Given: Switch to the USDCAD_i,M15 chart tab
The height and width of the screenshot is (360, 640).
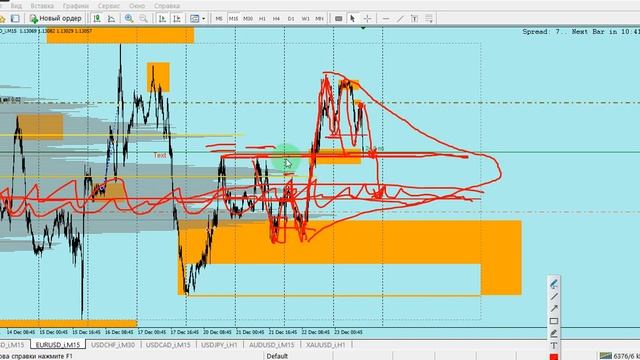Looking at the screenshot, I should pos(168,345).
